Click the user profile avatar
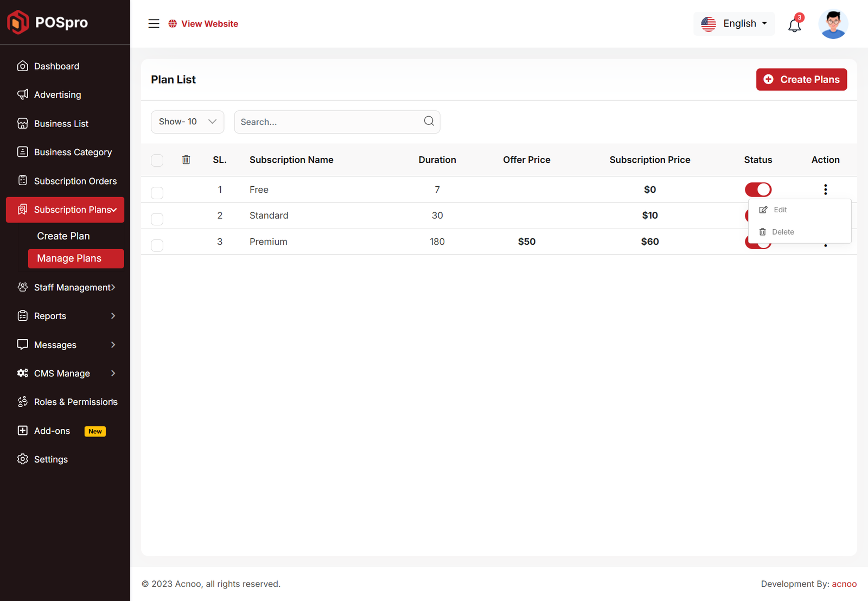 833,24
